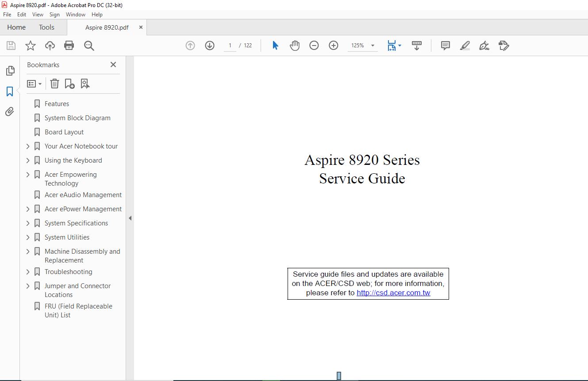Expand Jumper and Connector Locations bookmark
The image size is (588, 381).
[x=28, y=286]
